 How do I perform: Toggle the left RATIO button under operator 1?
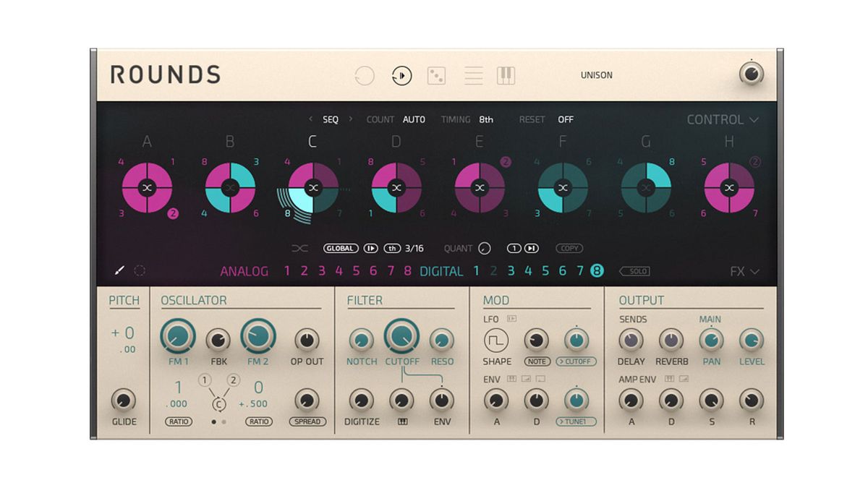[178, 421]
